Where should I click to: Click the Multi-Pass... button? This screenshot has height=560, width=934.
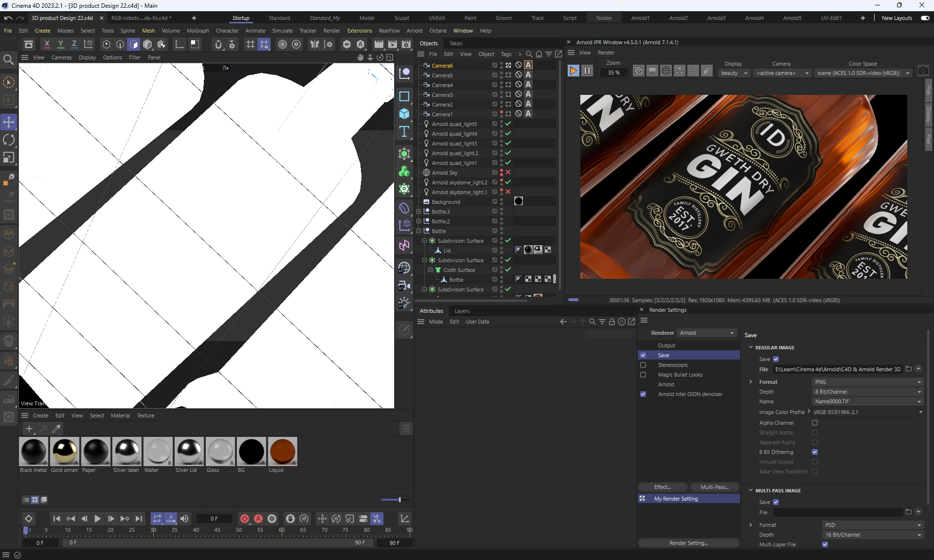pyautogui.click(x=714, y=487)
